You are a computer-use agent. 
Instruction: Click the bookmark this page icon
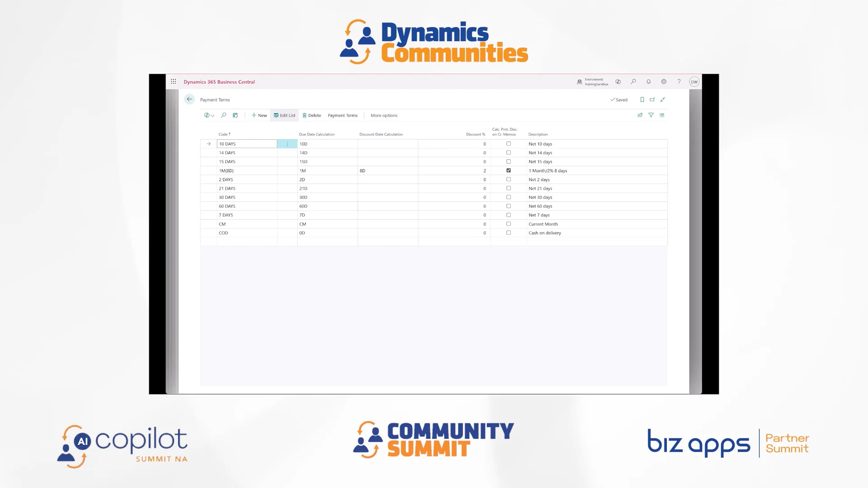[642, 99]
